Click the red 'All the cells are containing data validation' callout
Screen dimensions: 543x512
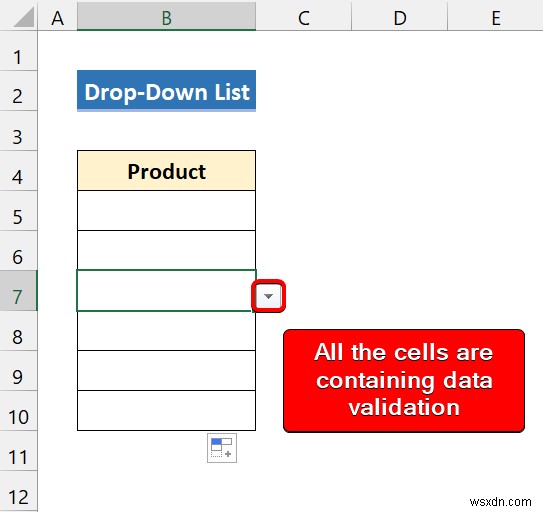click(x=404, y=381)
